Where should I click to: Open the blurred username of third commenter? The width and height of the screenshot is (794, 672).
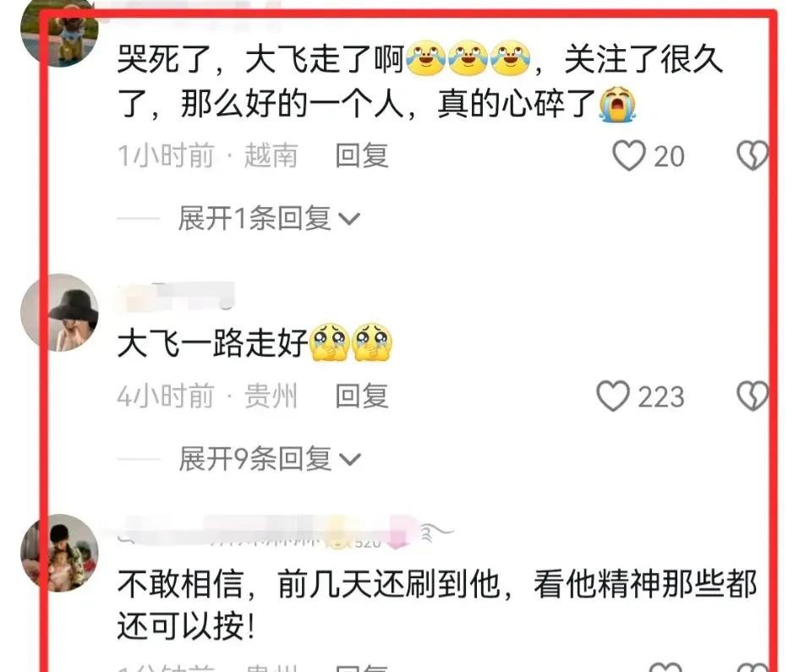click(x=283, y=533)
